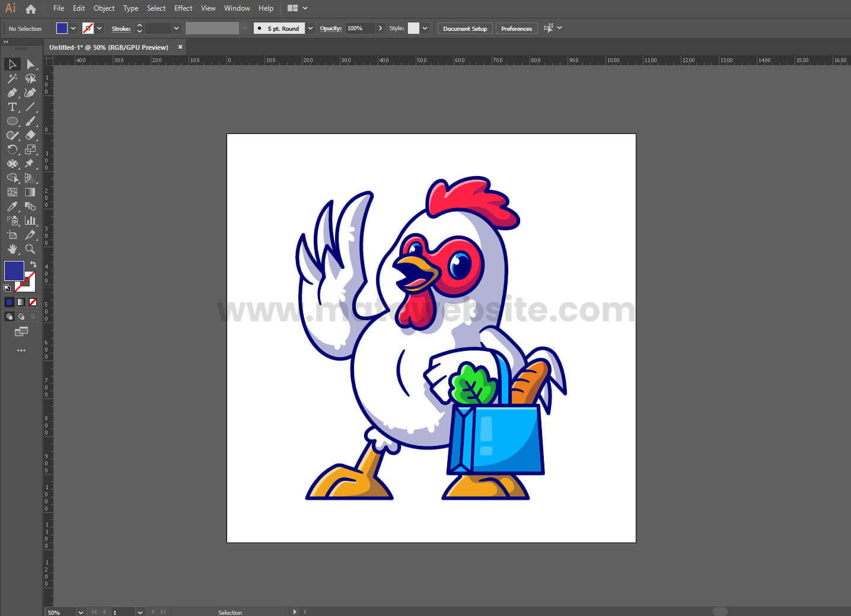Switch paint mode to Gradient
851x616 pixels.
[21, 302]
